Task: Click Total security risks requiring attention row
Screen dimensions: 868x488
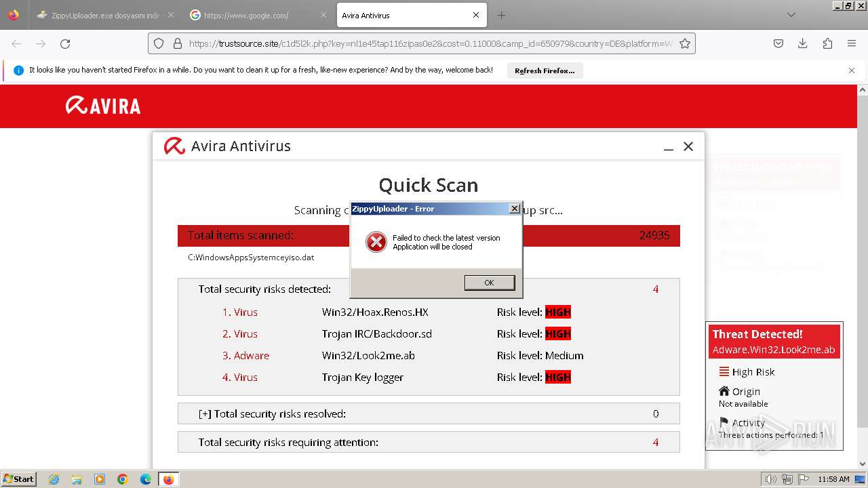Action: click(429, 442)
